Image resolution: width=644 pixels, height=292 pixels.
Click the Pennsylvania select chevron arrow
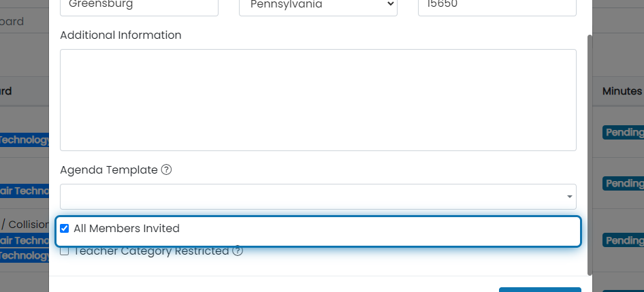pos(390,4)
